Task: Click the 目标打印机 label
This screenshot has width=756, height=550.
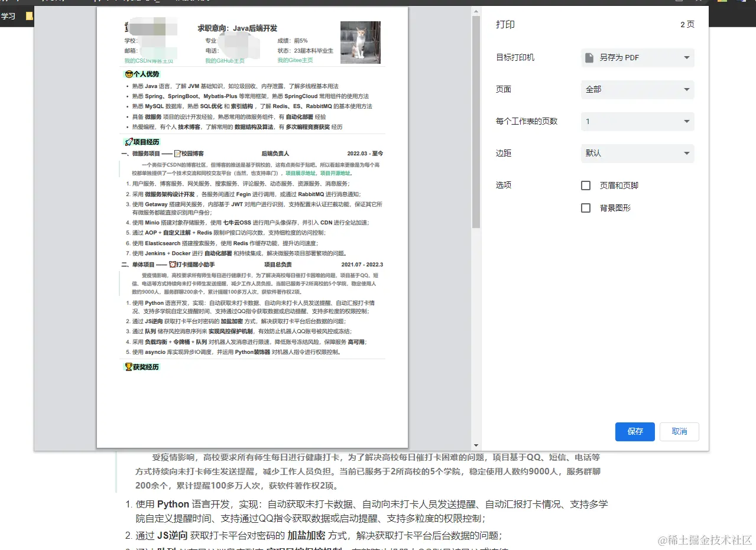Action: pyautogui.click(x=515, y=57)
